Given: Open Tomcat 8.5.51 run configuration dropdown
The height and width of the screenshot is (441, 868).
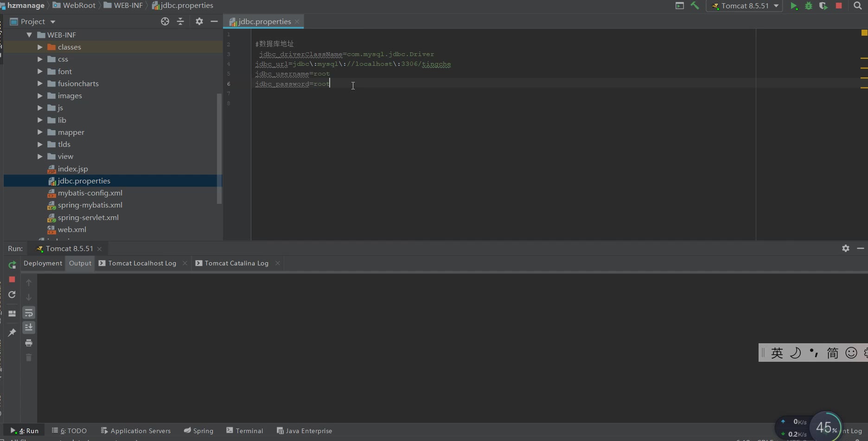Looking at the screenshot, I should [745, 6].
